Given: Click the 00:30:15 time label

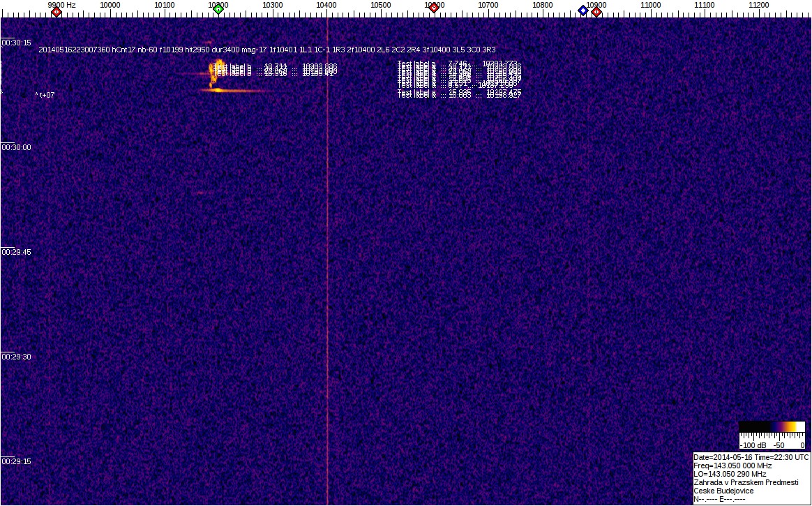Looking at the screenshot, I should tap(17, 43).
